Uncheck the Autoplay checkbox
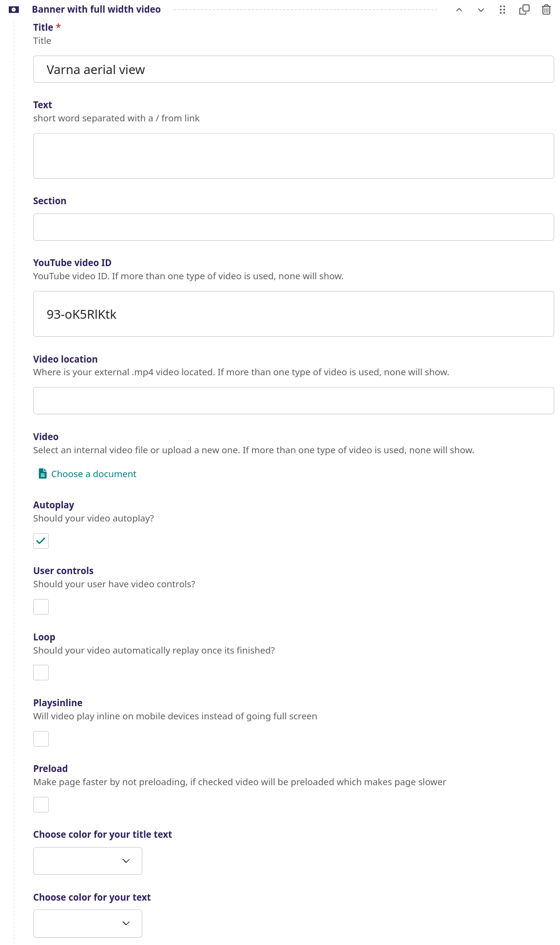This screenshot has height=945, width=560. coord(41,541)
